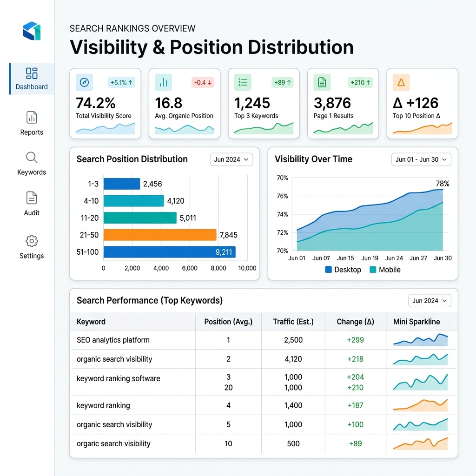Sort by the Traffic (Est.) column header
This screenshot has width=476, height=476.
[x=293, y=322]
